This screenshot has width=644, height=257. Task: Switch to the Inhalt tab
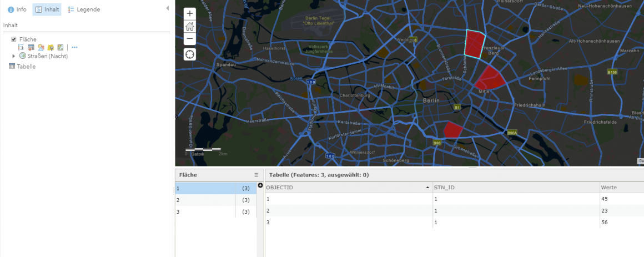pos(47,9)
